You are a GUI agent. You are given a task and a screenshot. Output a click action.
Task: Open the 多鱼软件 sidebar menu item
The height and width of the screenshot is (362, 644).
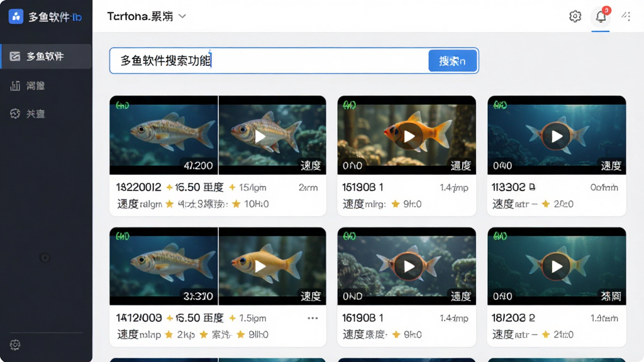[46, 56]
